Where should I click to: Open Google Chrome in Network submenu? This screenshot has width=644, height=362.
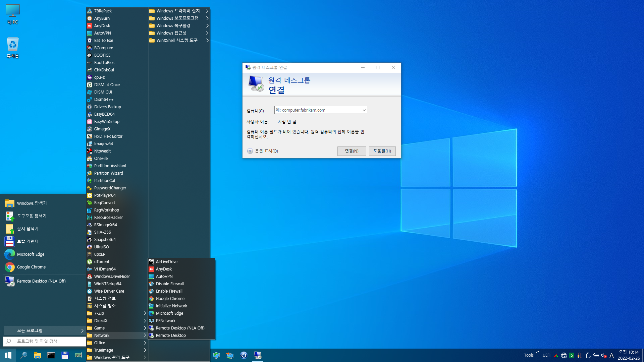point(181,299)
